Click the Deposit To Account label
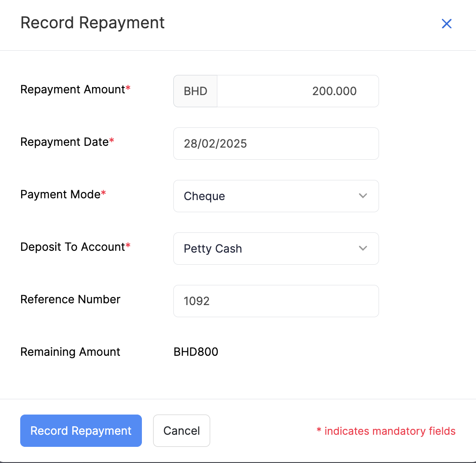 (73, 247)
